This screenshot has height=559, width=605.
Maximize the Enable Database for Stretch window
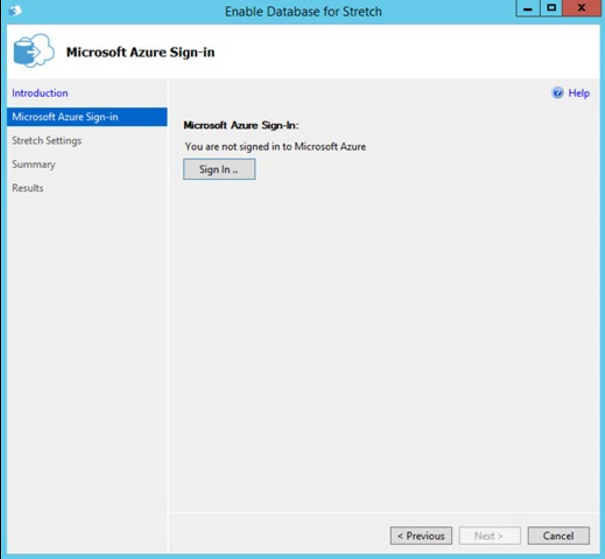click(551, 8)
